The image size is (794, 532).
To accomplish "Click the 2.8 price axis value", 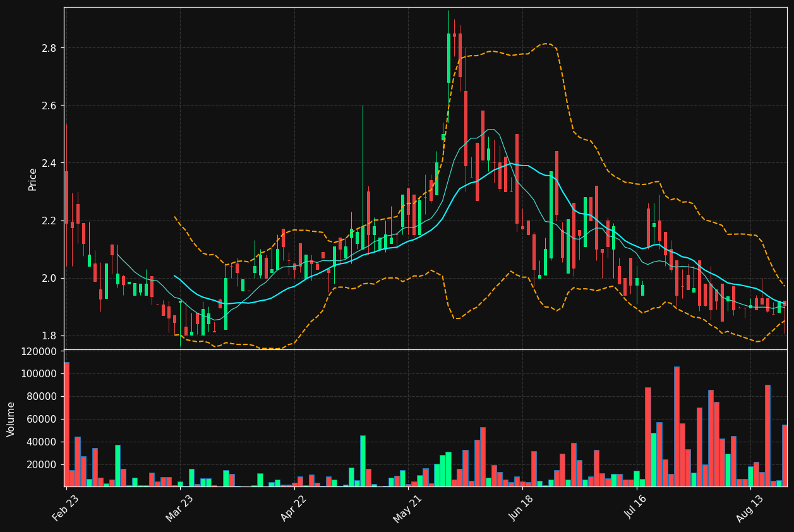I will (x=49, y=48).
